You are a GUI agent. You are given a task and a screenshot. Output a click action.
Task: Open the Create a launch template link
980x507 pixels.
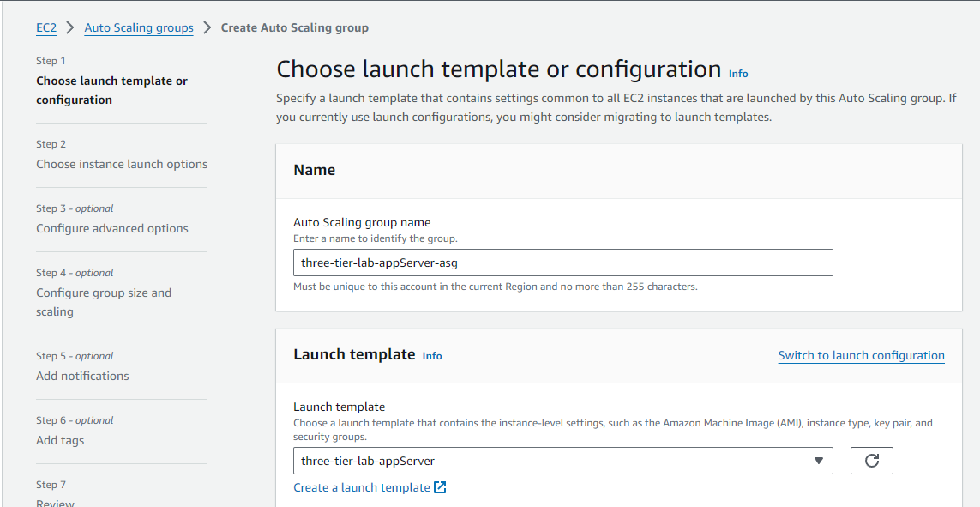coord(361,487)
